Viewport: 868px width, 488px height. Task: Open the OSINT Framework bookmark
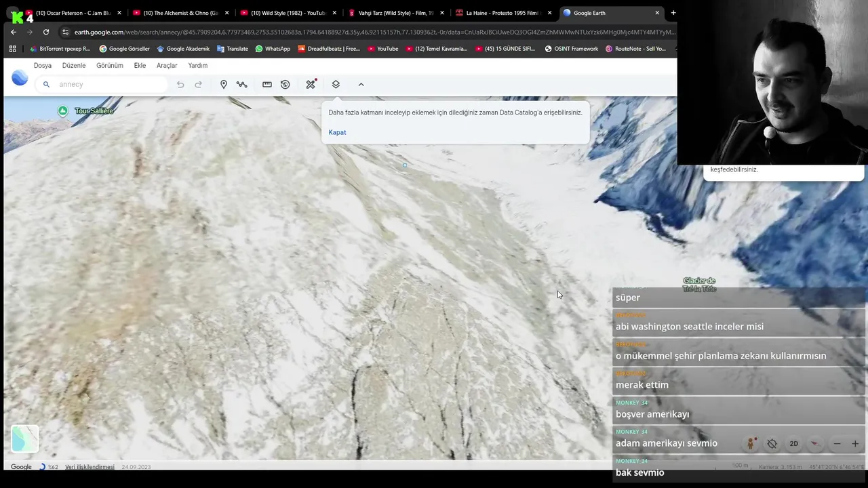(x=572, y=49)
